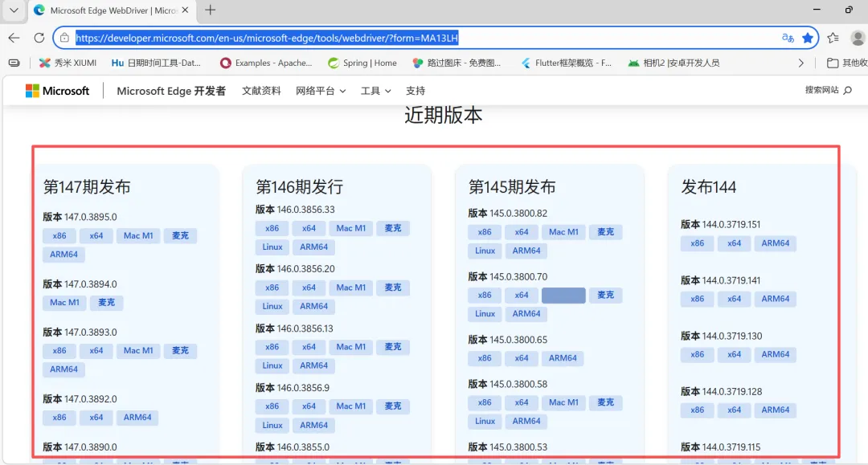Screen dimensions: 868x465
Task: Open 其他收藏 favorites folder
Action: coord(847,63)
